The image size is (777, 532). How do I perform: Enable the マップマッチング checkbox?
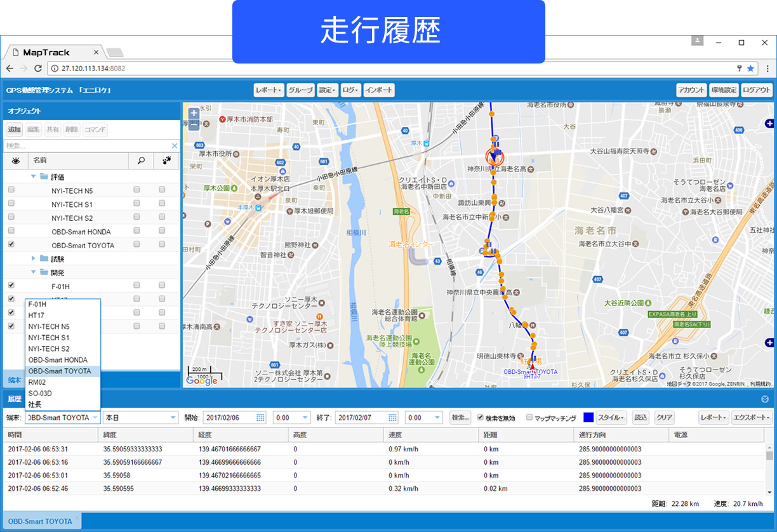[x=529, y=418]
